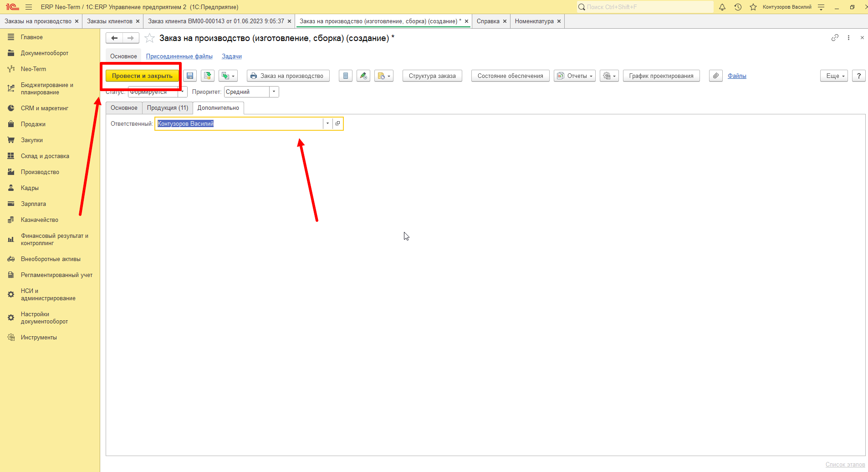Open the Ответственный field open-item icon
Image resolution: width=868 pixels, height=472 pixels.
[337, 123]
